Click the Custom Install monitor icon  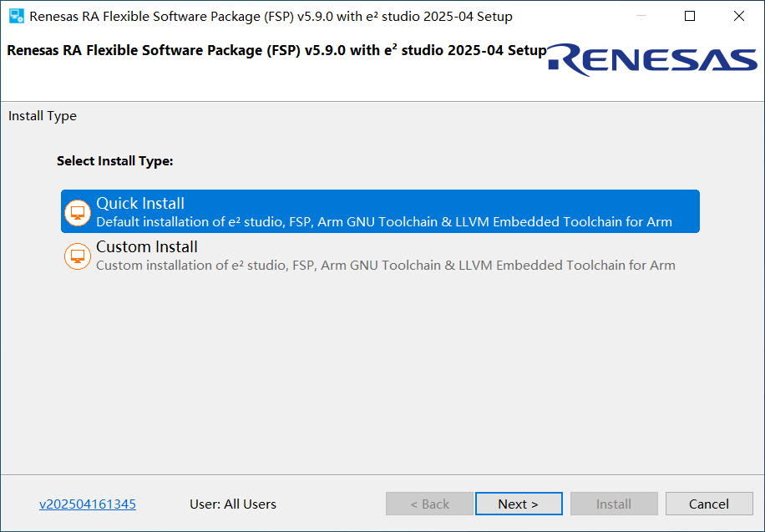[x=78, y=256]
